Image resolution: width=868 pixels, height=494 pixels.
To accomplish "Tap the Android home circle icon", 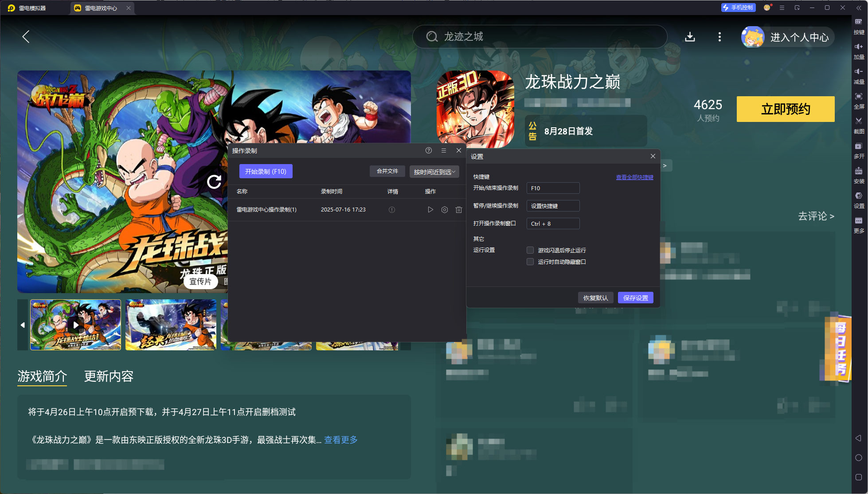I will pos(858,458).
